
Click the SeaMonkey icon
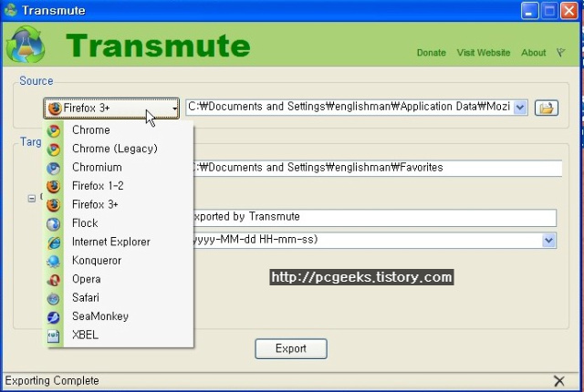pos(54,316)
